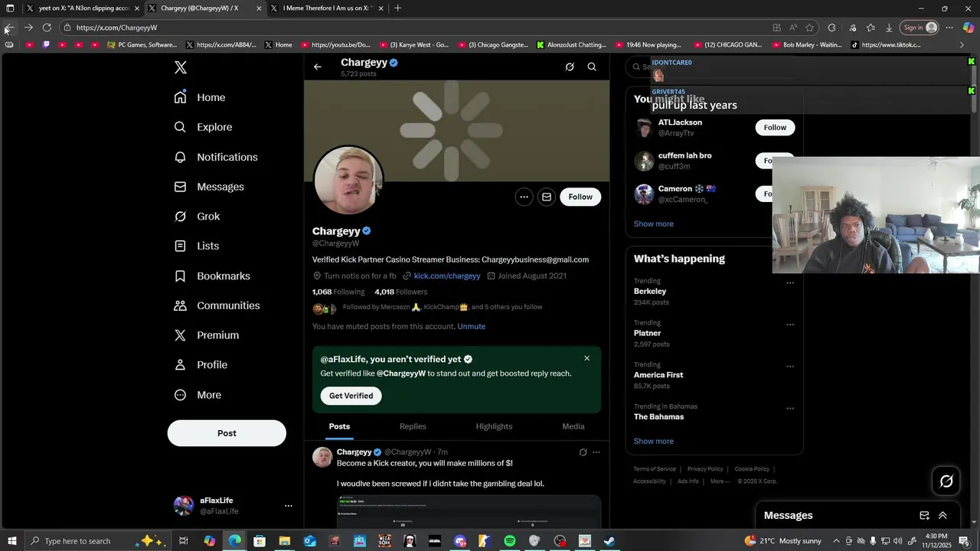
Task: Open Bookmarks in the sidebar
Action: [x=212, y=275]
